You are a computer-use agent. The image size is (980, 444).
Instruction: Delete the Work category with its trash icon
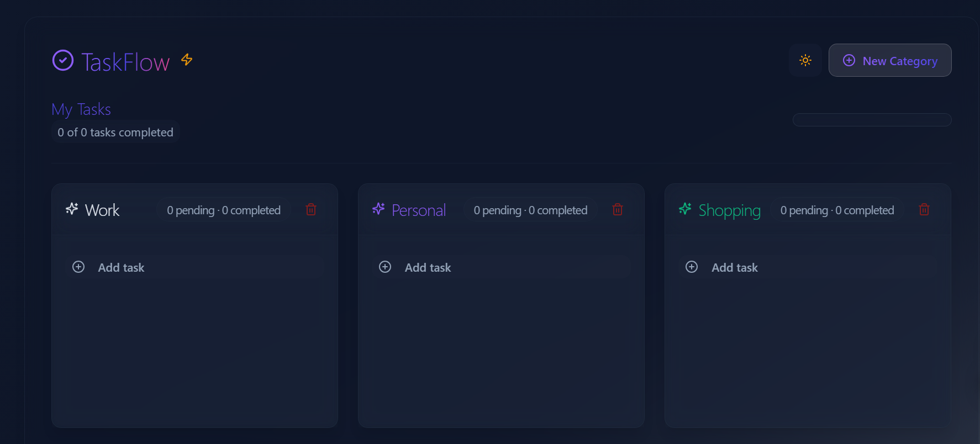[x=310, y=209]
